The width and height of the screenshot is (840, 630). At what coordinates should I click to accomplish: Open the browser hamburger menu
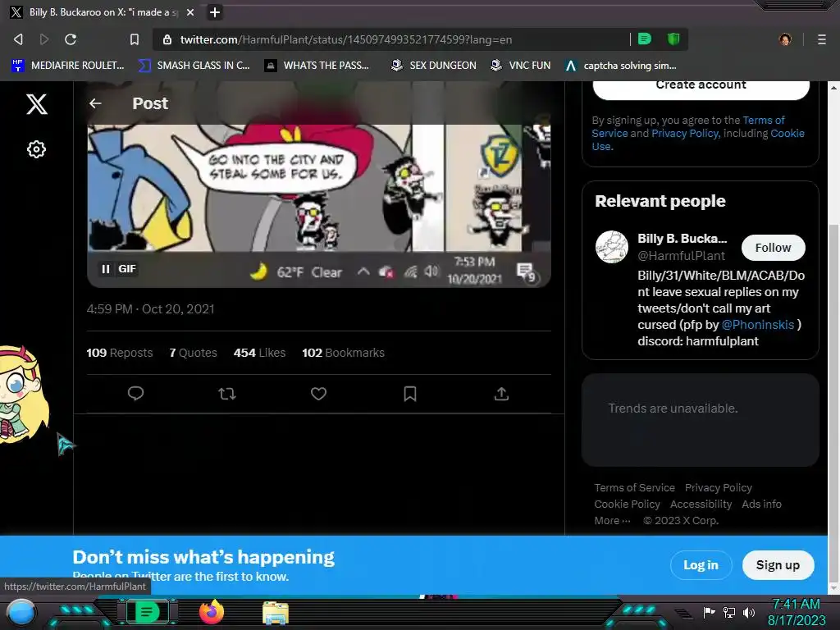click(x=822, y=39)
